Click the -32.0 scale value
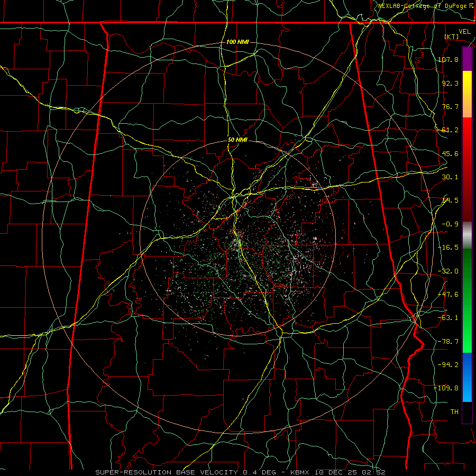476x476 pixels. point(448,271)
